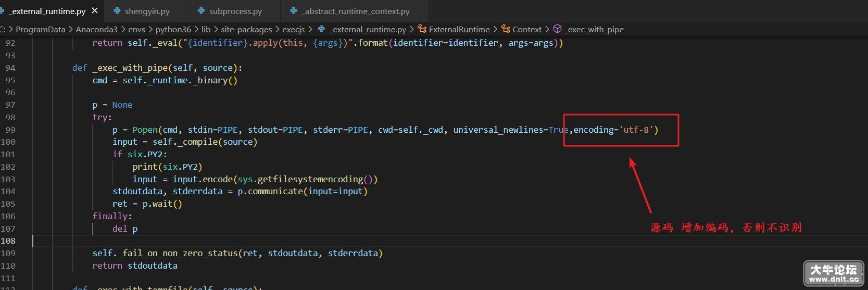Click 'universal_newlines' argument in Popen call

[x=498, y=130]
